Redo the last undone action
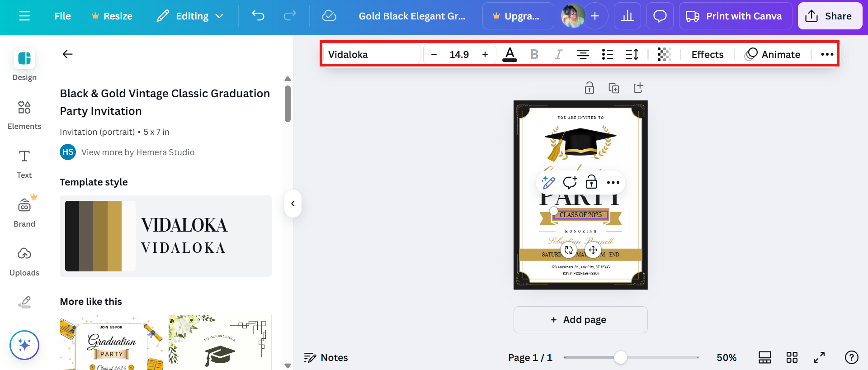 pos(290,16)
